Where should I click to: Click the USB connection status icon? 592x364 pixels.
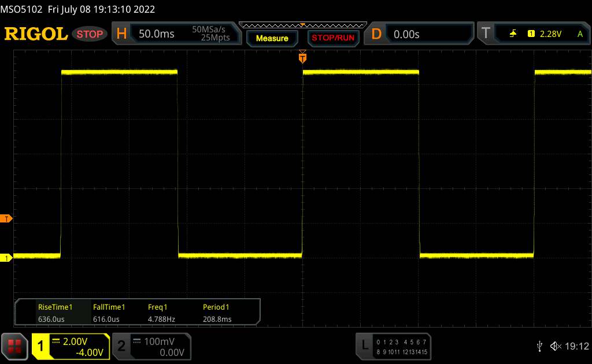(x=539, y=346)
